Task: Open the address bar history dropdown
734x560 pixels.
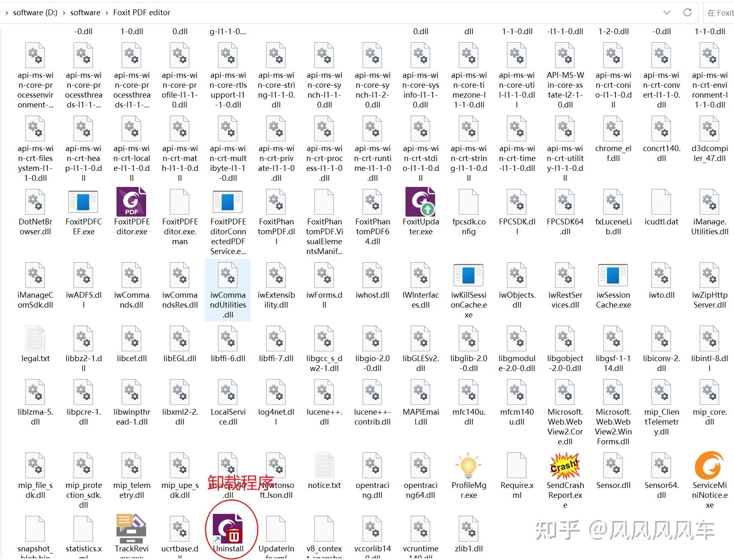Action: coord(667,12)
